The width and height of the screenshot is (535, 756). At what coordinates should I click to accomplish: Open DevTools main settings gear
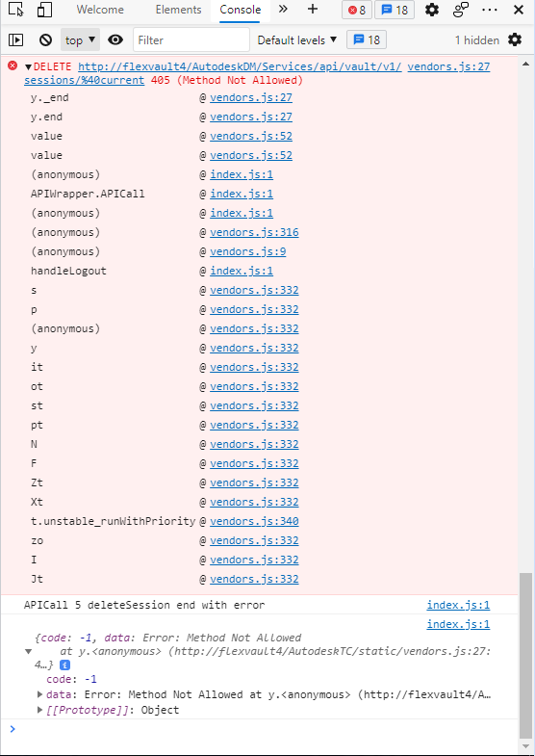pyautogui.click(x=431, y=10)
